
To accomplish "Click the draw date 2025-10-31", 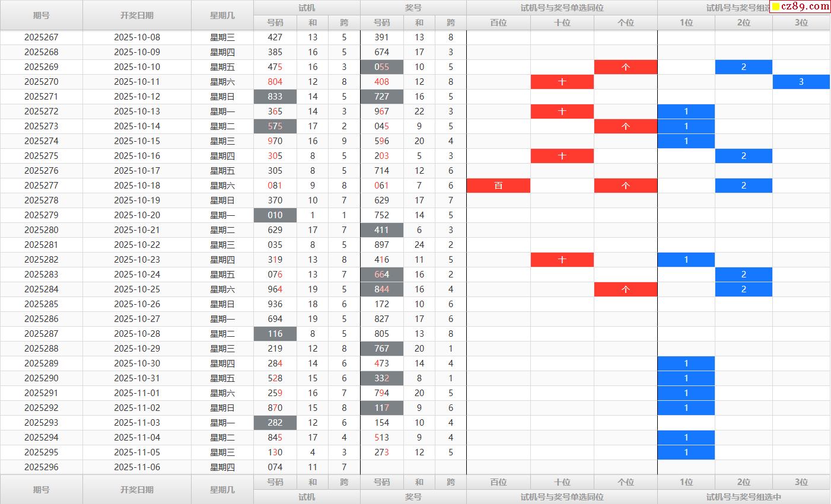I will pos(137,378).
